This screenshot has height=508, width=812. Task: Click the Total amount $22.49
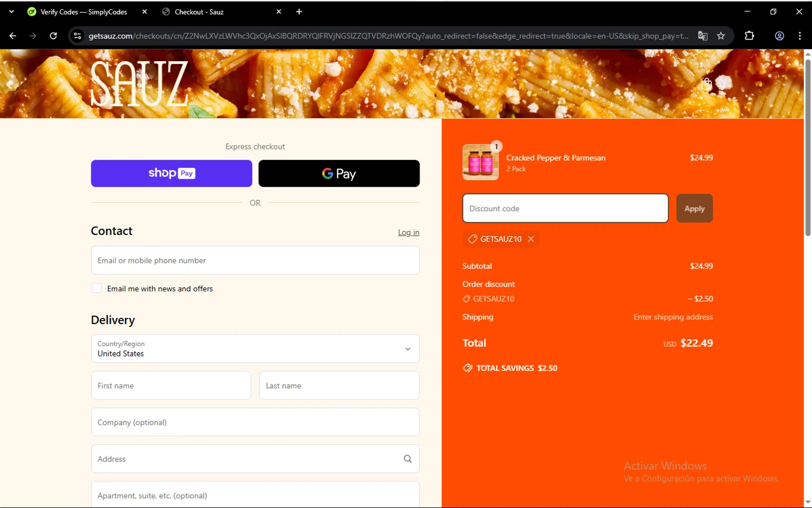(x=697, y=343)
